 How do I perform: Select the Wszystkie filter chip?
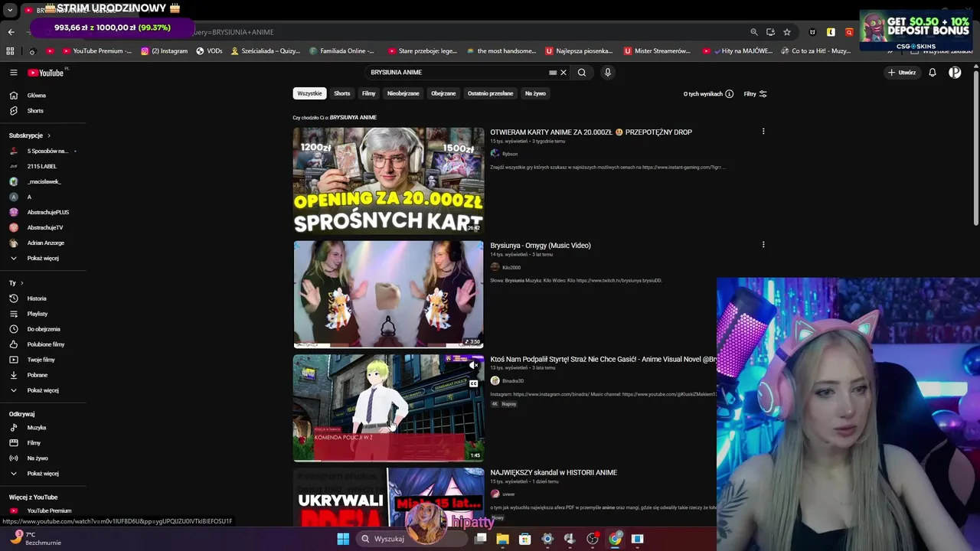(309, 93)
